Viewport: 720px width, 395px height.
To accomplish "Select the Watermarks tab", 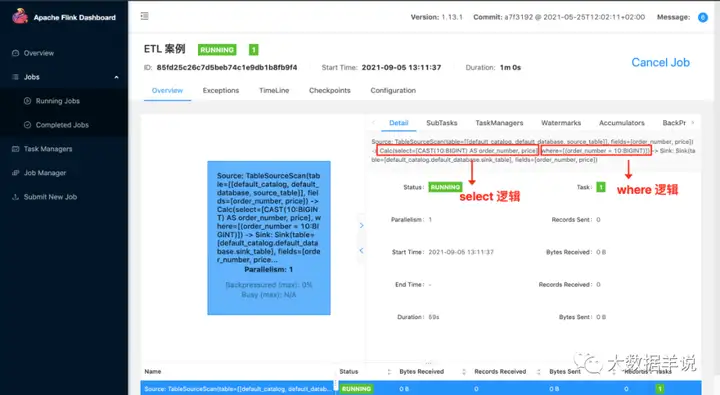I will [561, 123].
